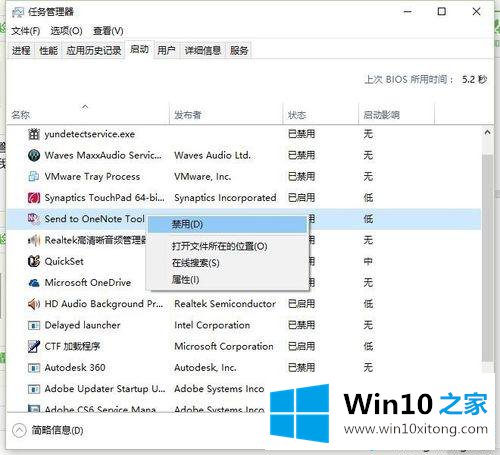Image resolution: width=500 pixels, height=455 pixels.
Task: Click publisher Synaptics Incorporated
Action: tap(225, 198)
